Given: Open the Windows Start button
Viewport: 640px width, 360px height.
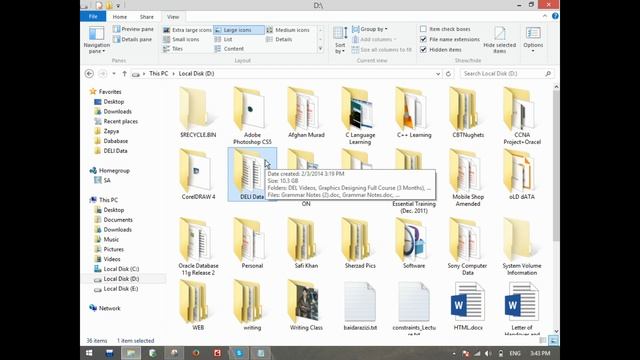Looking at the screenshot, I should pos(89,353).
